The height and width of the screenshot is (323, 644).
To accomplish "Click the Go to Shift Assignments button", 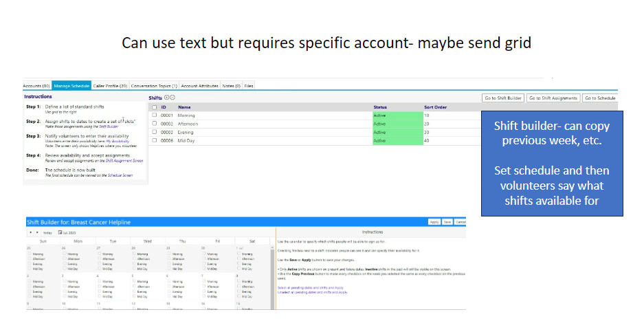I will point(553,98).
